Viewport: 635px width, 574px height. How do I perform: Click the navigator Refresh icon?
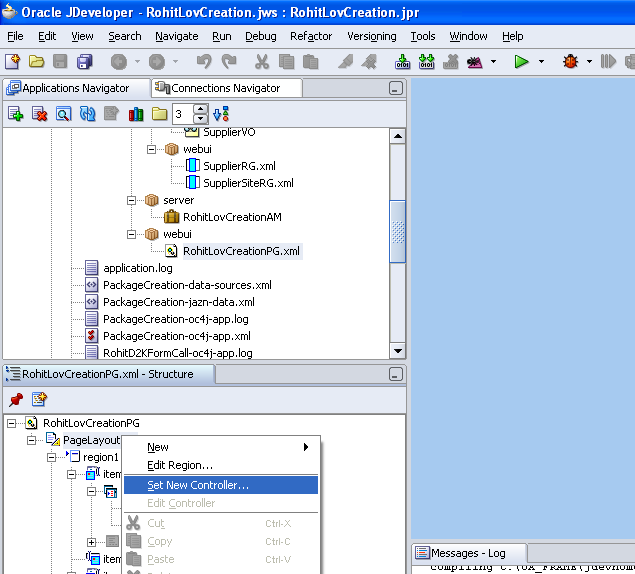tap(87, 114)
